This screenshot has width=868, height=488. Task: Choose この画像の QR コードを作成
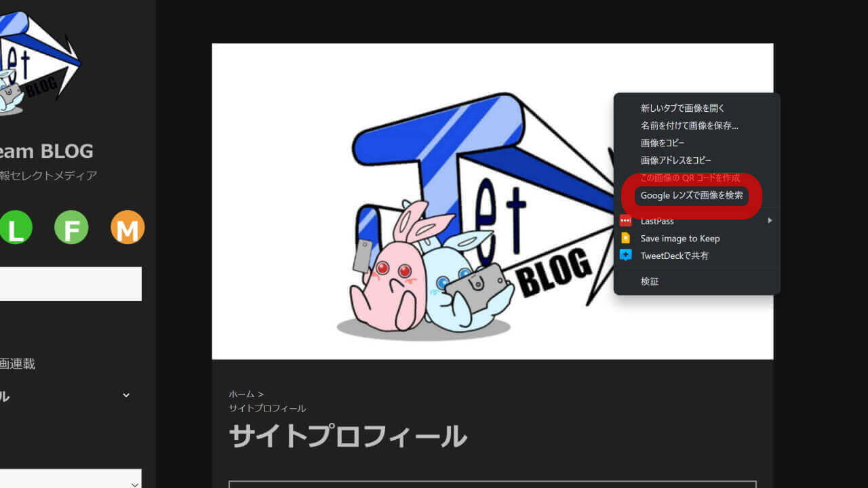point(690,178)
